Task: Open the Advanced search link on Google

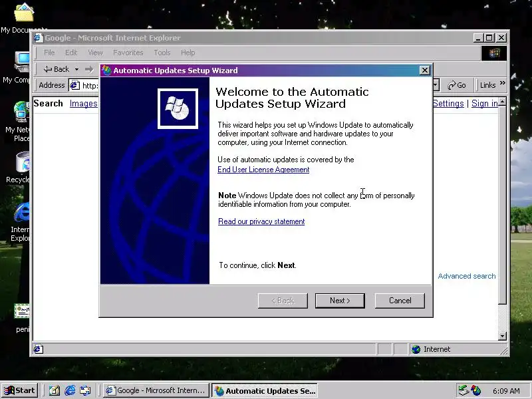Action: tap(467, 276)
